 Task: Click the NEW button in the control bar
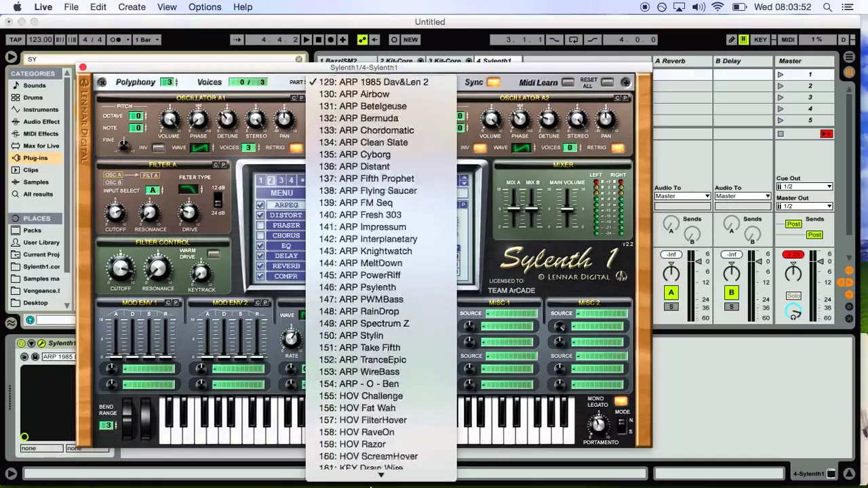(x=411, y=40)
